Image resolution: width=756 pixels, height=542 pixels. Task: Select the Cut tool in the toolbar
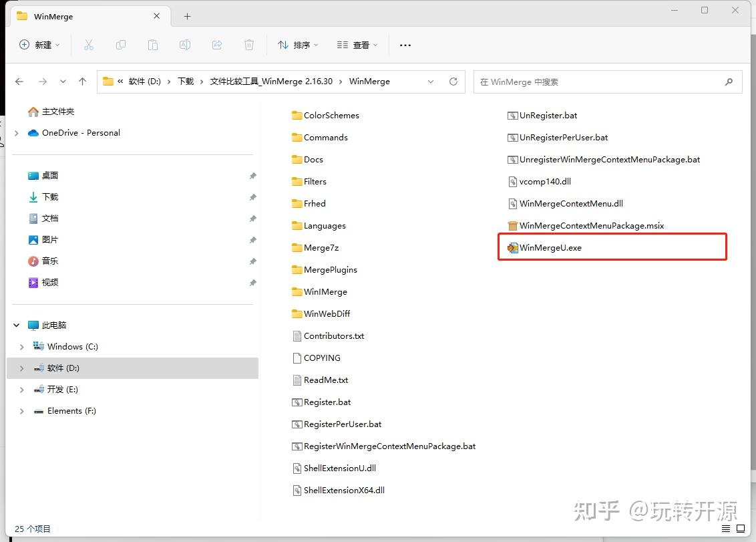tap(89, 45)
